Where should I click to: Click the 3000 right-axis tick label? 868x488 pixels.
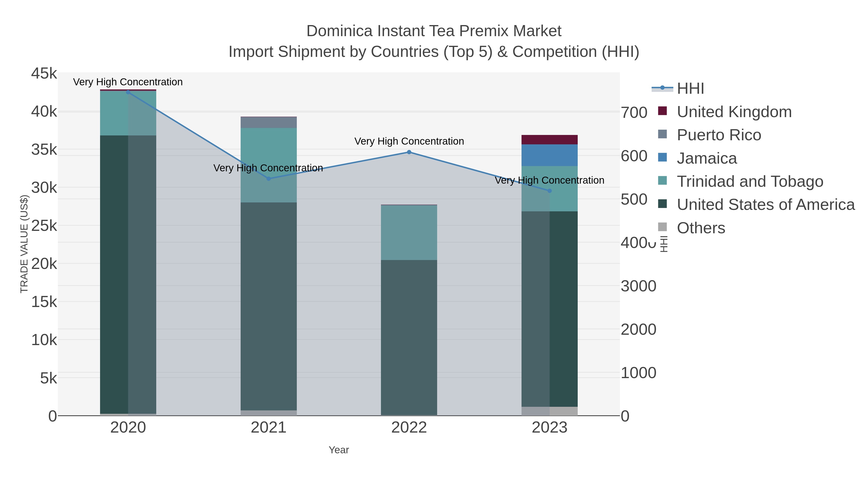(638, 286)
